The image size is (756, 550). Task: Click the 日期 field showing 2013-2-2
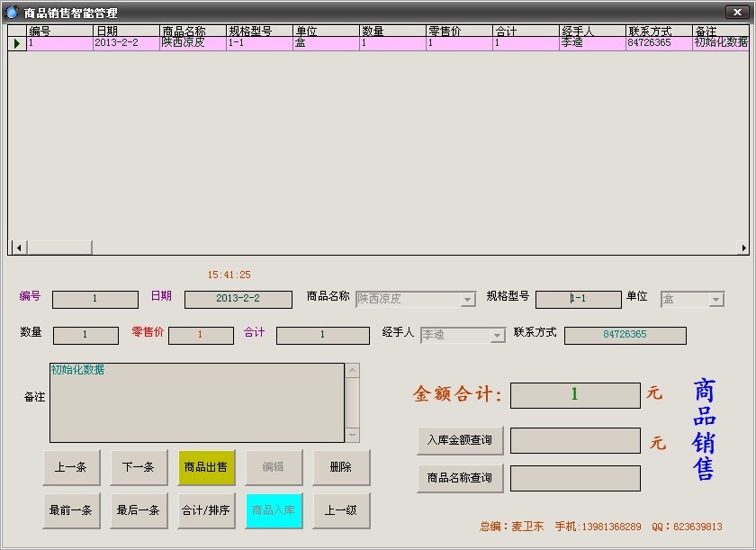pos(238,300)
